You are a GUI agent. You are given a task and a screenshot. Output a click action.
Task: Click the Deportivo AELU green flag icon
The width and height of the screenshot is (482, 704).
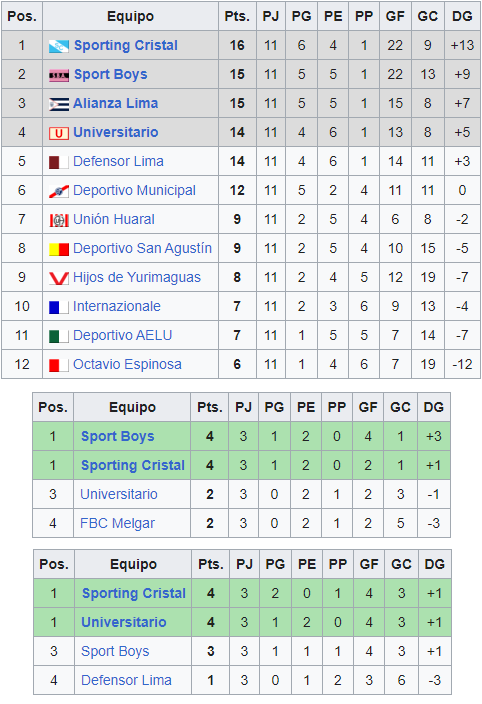[x=59, y=336]
